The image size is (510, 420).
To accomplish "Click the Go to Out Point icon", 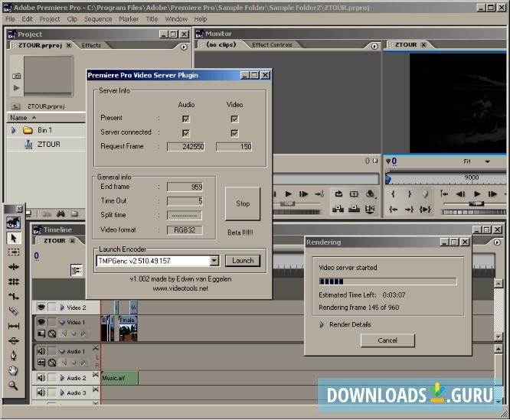I will pyautogui.click(x=409, y=209).
